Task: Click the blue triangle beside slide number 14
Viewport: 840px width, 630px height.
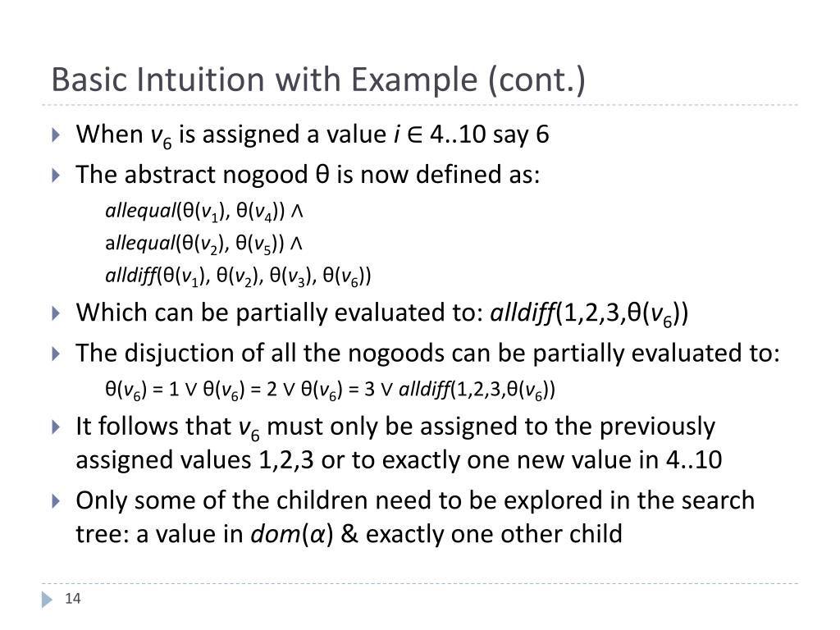Action: tap(47, 599)
